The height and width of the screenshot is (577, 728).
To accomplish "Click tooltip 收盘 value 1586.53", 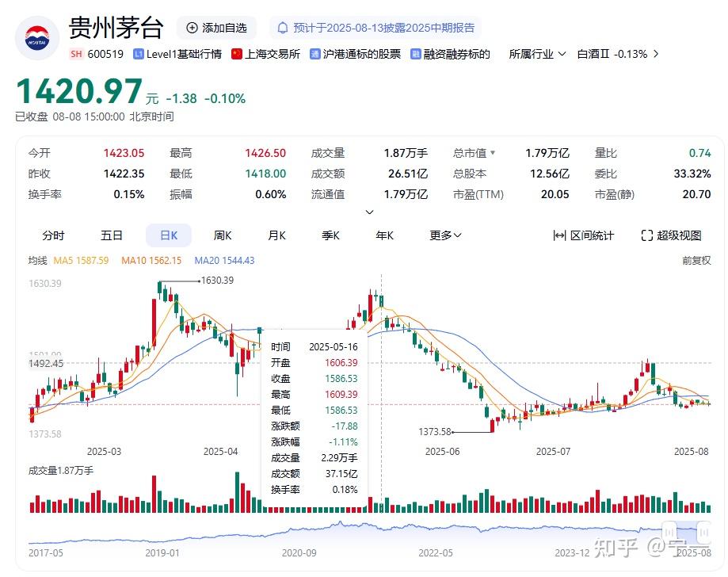I will (341, 379).
